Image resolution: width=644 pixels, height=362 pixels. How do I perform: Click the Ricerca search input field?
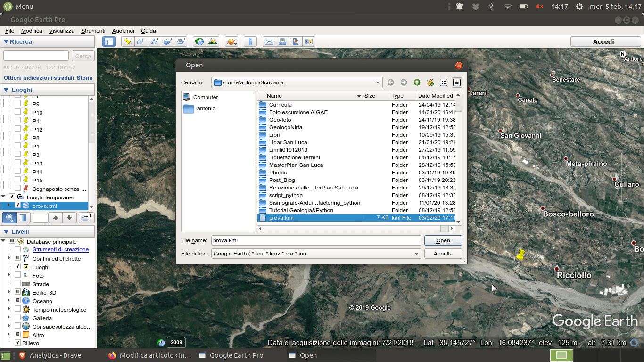click(x=36, y=56)
